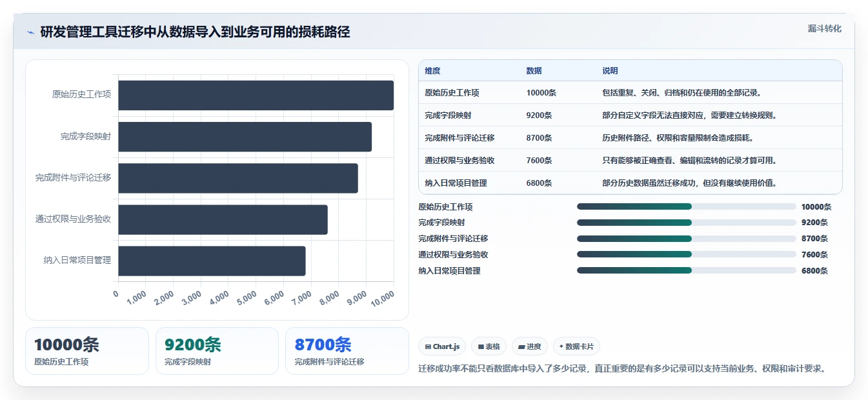This screenshot has width=868, height=400.
Task: Click progress bar for 完成附件与评论迁移 8700条
Action: pyautogui.click(x=687, y=239)
